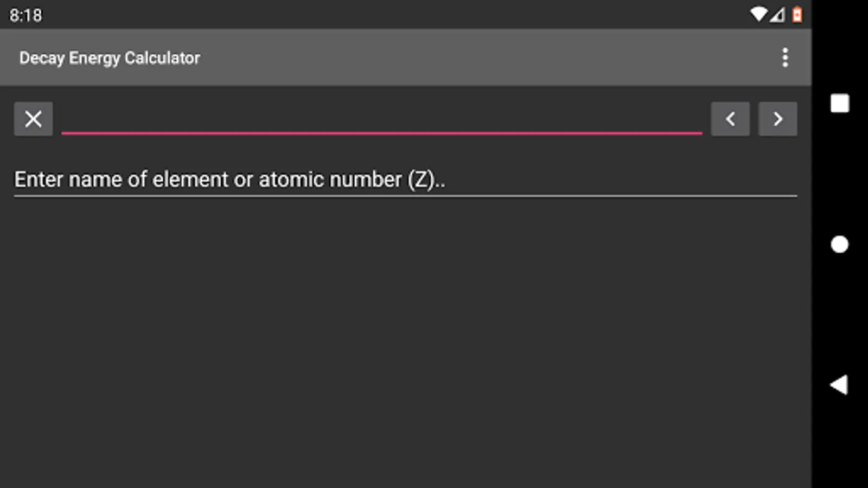Tap the 8:18 clock in status bar
Image resolution: width=868 pixels, height=488 pixels.
coord(25,15)
